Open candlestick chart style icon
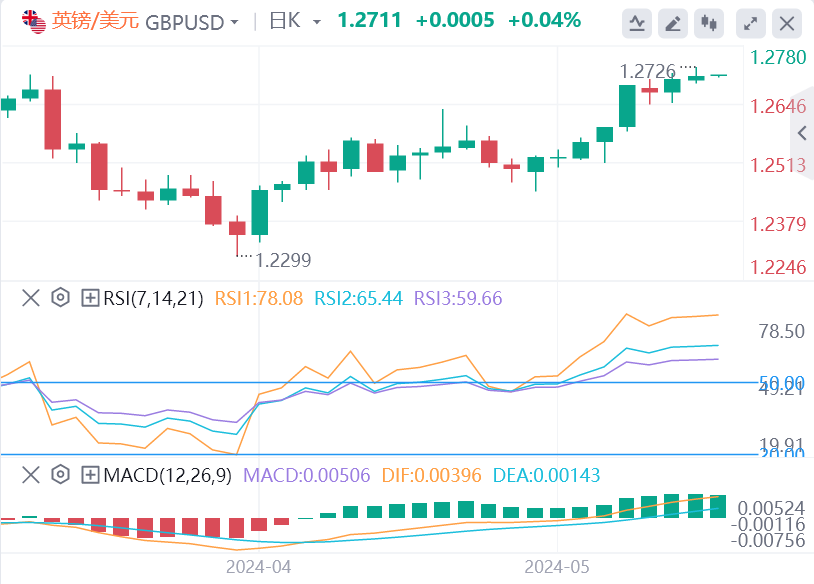814x584 pixels. 709,22
